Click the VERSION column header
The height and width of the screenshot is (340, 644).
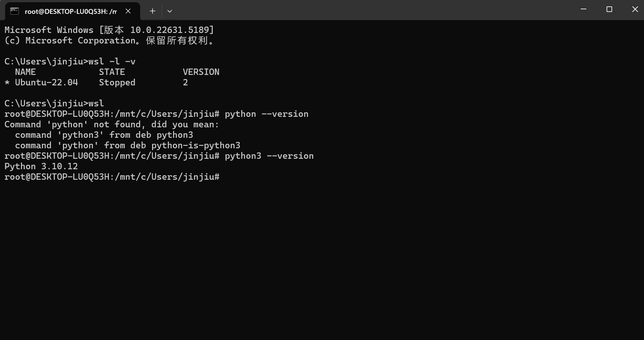tap(201, 72)
